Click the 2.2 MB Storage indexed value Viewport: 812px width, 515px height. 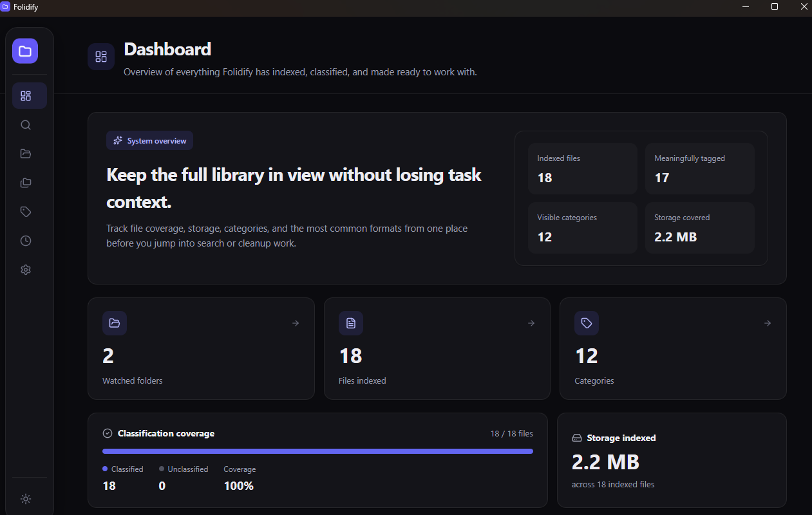pyautogui.click(x=605, y=462)
